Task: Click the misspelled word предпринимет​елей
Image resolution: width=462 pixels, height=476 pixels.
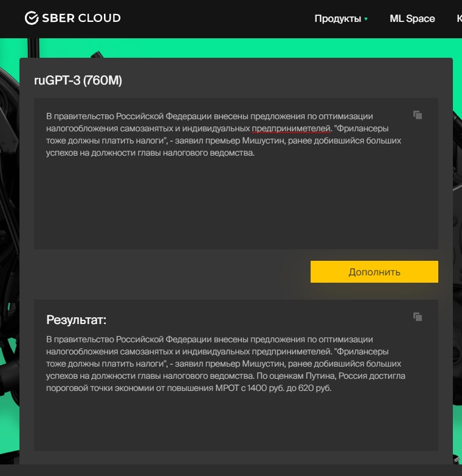Action: (291, 128)
